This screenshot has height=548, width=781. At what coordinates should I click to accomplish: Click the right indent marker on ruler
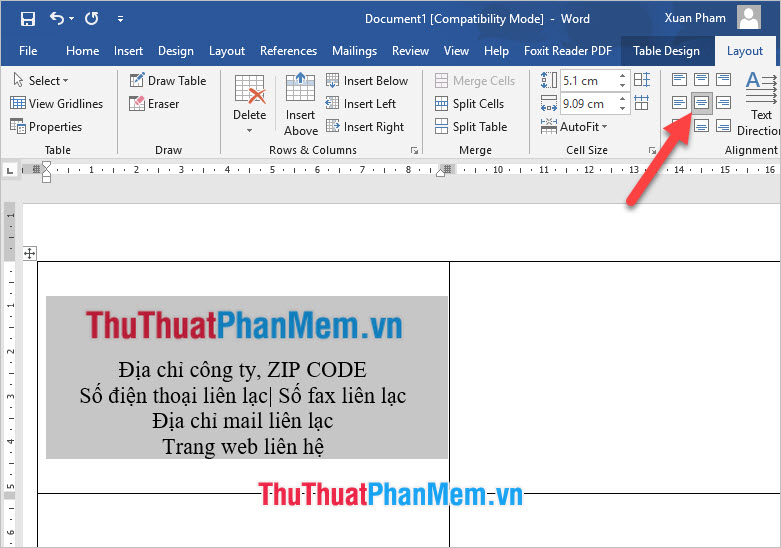coord(440,172)
